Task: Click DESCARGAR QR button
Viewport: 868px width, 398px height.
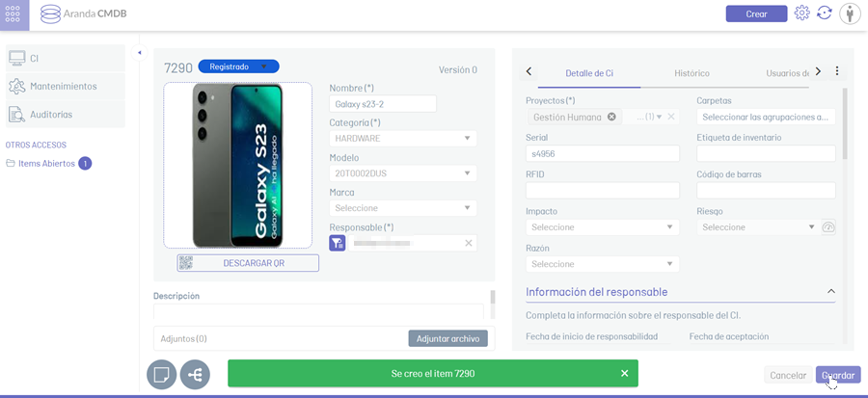Action: coord(248,263)
